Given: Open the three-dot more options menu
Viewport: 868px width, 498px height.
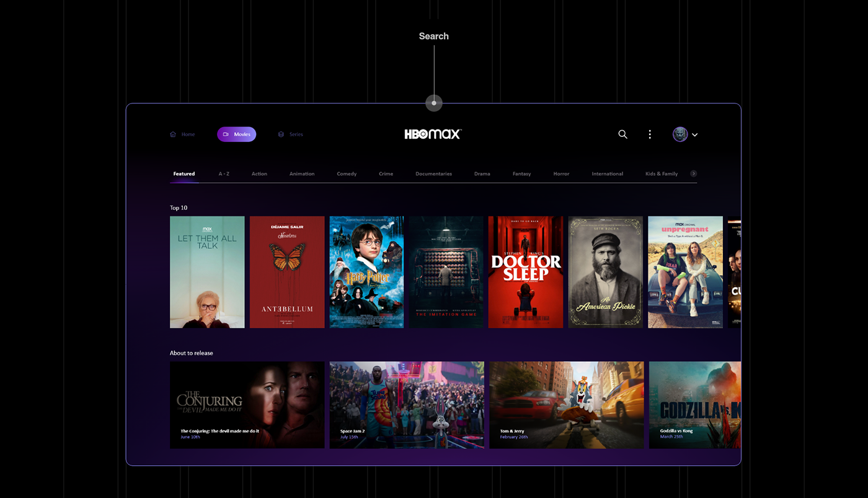Looking at the screenshot, I should [650, 134].
